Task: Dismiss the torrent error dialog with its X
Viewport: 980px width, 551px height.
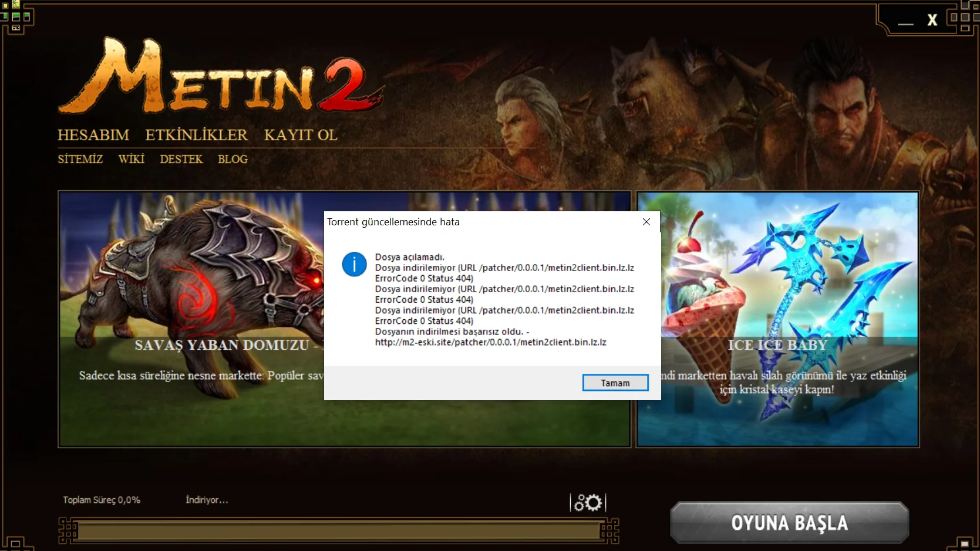Action: pos(646,222)
